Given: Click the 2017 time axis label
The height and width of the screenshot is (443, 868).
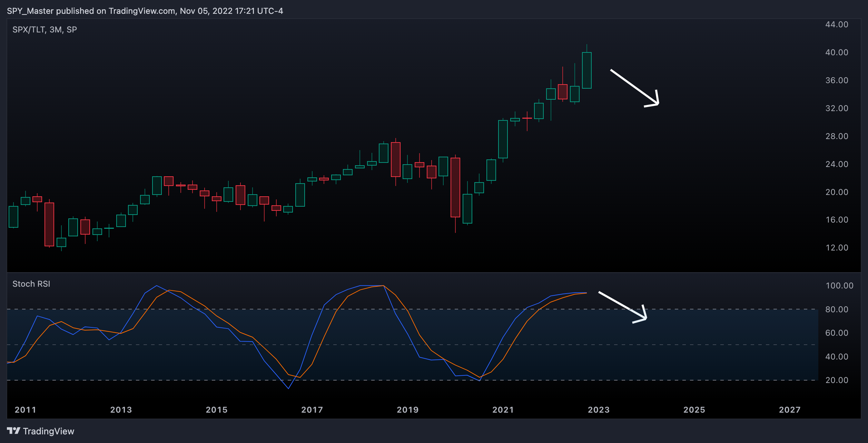Looking at the screenshot, I should pos(312,410).
